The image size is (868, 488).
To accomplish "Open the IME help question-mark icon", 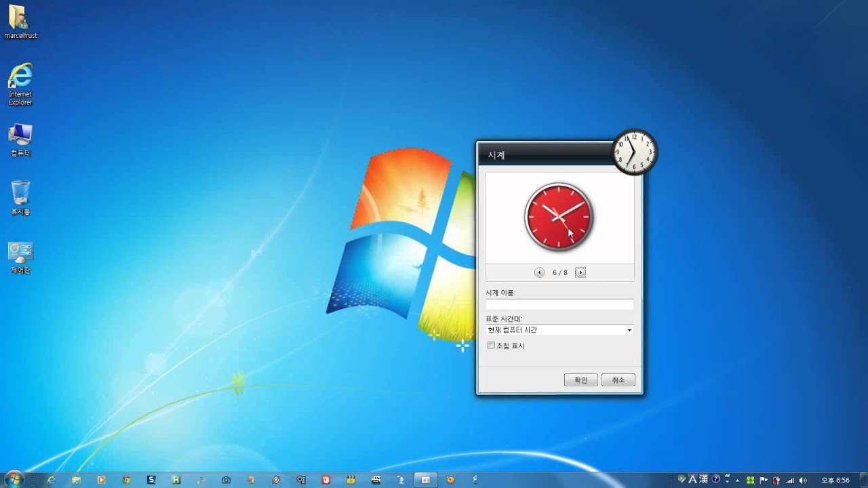I will pos(715,479).
